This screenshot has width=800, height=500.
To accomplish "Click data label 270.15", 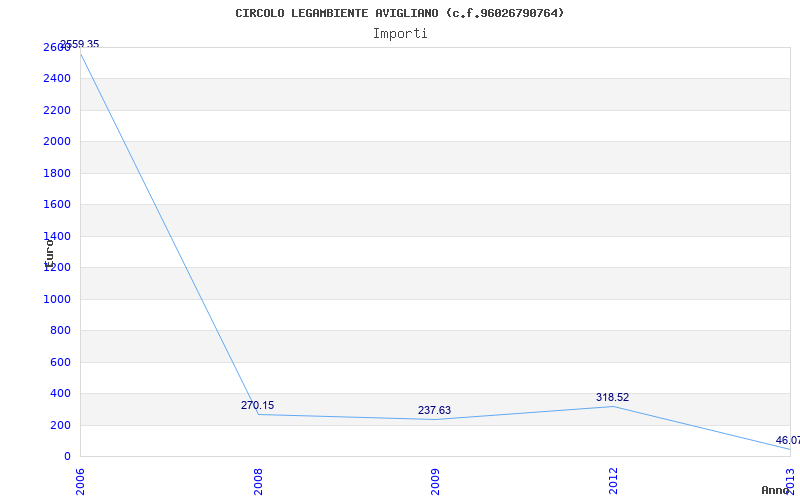I will tap(257, 406).
